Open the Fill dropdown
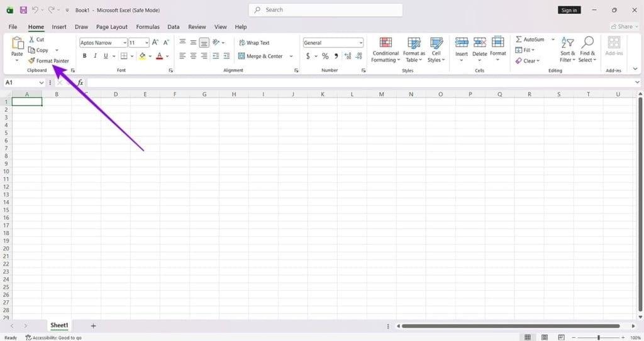The height and width of the screenshot is (341, 644). tap(525, 50)
